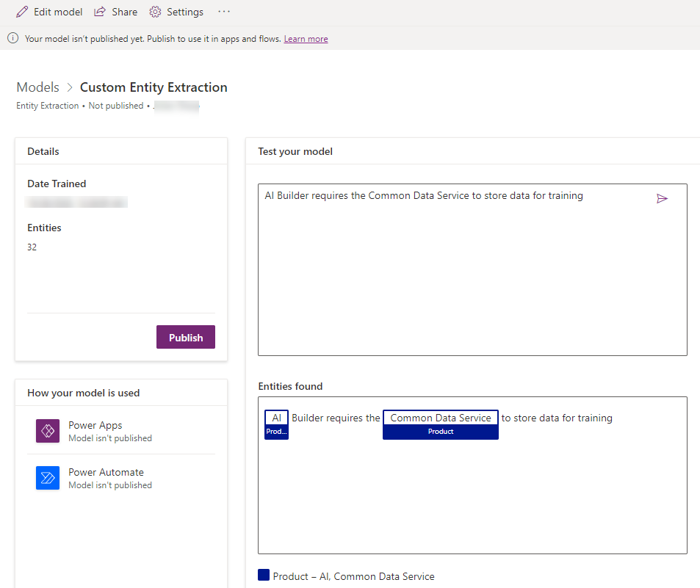Click the Edit model pencil icon
This screenshot has width=700, height=588.
point(22,12)
